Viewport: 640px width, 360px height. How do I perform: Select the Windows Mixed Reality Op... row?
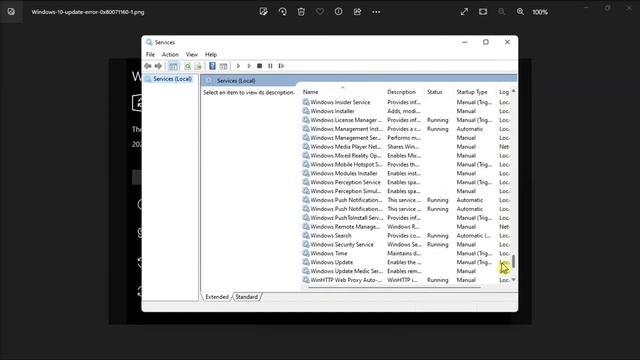[406, 156]
